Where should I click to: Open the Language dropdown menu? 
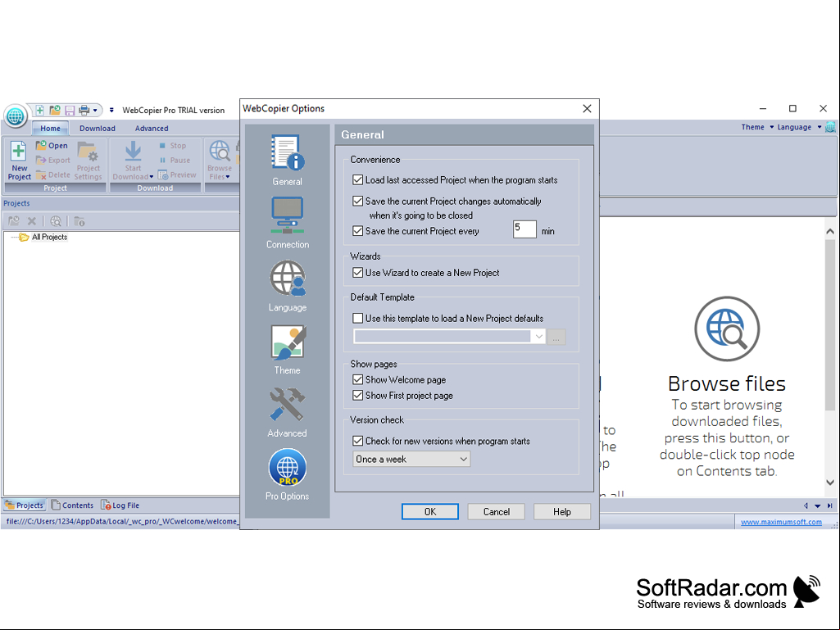pyautogui.click(x=799, y=127)
